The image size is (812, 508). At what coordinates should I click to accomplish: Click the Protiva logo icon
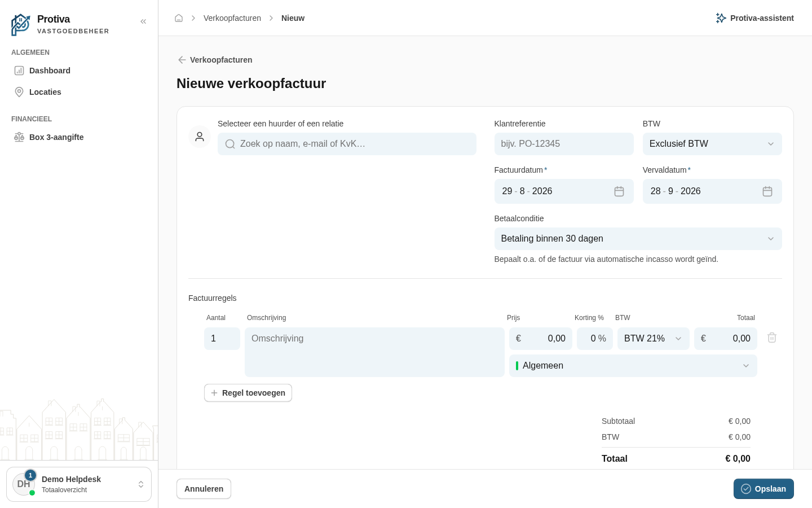point(20,25)
